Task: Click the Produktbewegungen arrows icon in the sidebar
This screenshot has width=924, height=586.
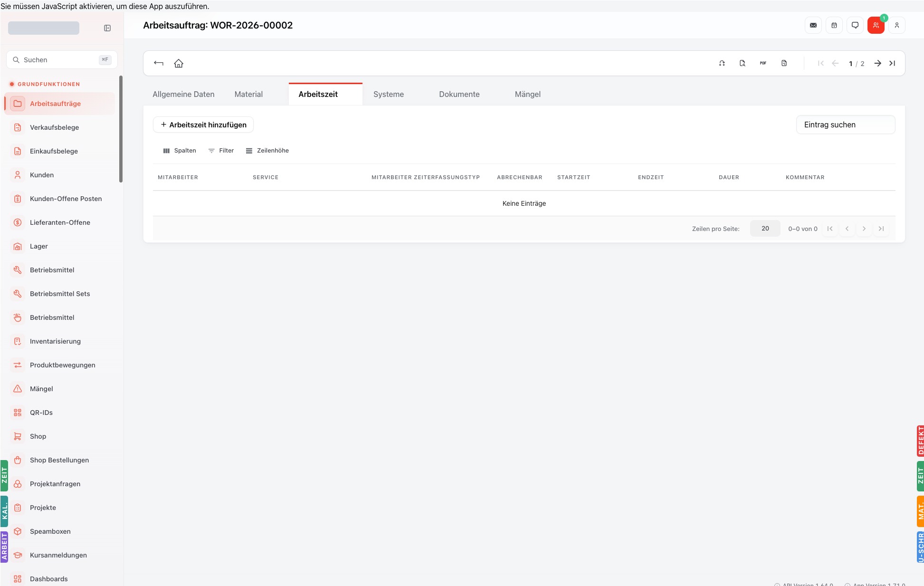Action: click(18, 365)
